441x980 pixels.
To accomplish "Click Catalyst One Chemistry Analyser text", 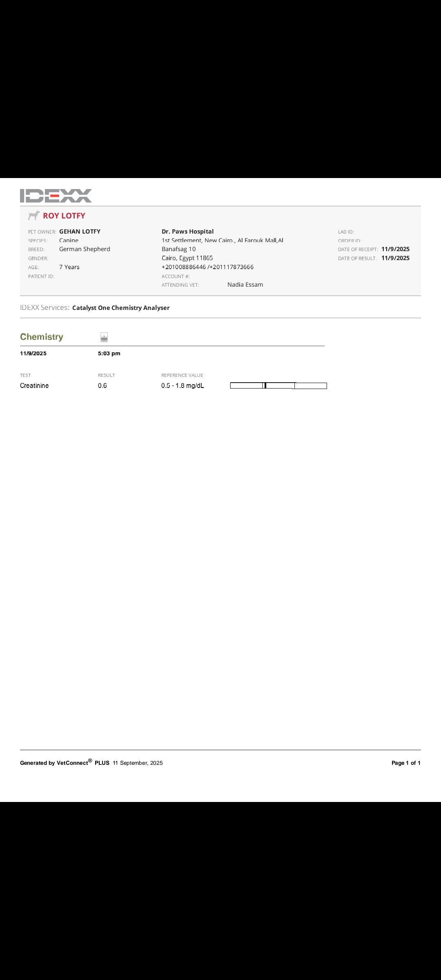I will pos(121,308).
